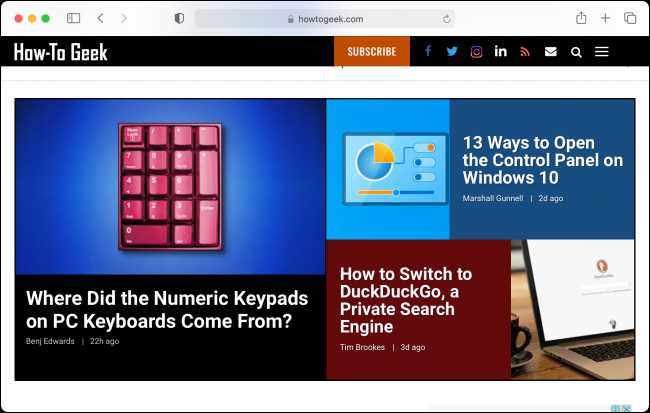The width and height of the screenshot is (650, 413).
Task: Click the howtogeek.com address bar
Action: (x=325, y=19)
